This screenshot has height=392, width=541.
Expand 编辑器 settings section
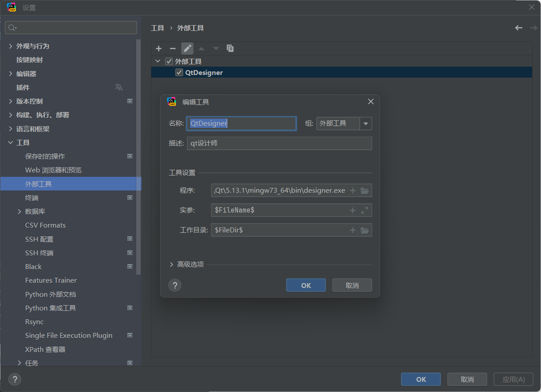point(11,74)
